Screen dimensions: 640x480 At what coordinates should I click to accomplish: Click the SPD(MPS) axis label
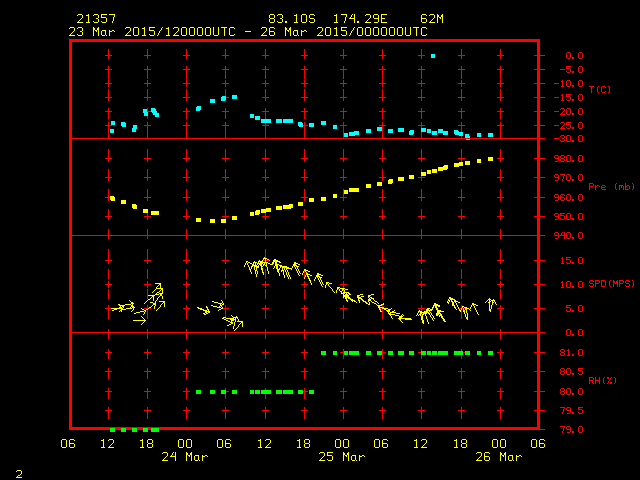pyautogui.click(x=611, y=283)
